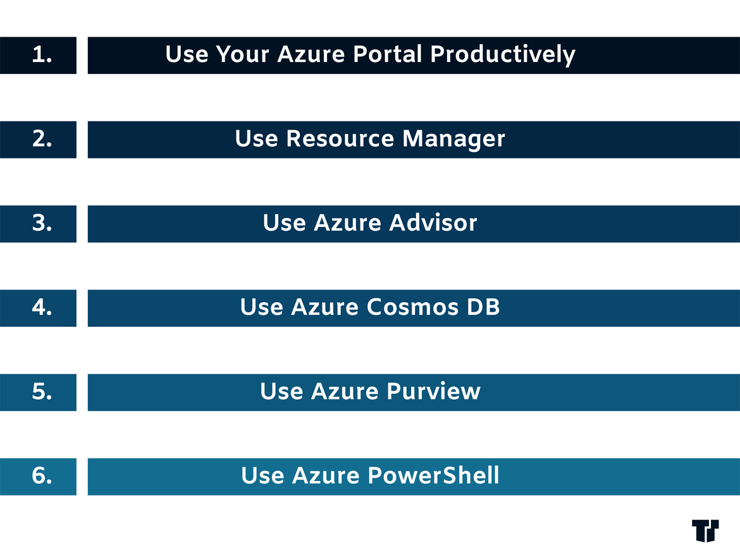The image size is (740, 560).
Task: Click the 'Use Azure Advisor' bar
Action: [414, 224]
